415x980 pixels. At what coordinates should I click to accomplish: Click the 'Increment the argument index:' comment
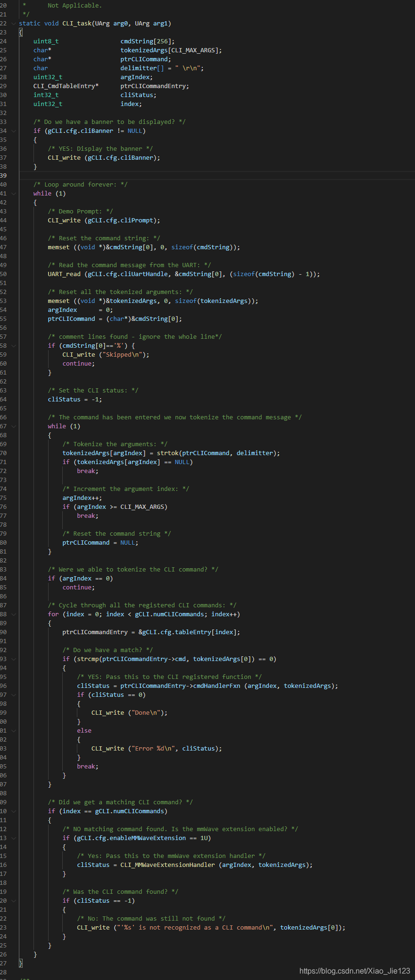tap(125, 489)
